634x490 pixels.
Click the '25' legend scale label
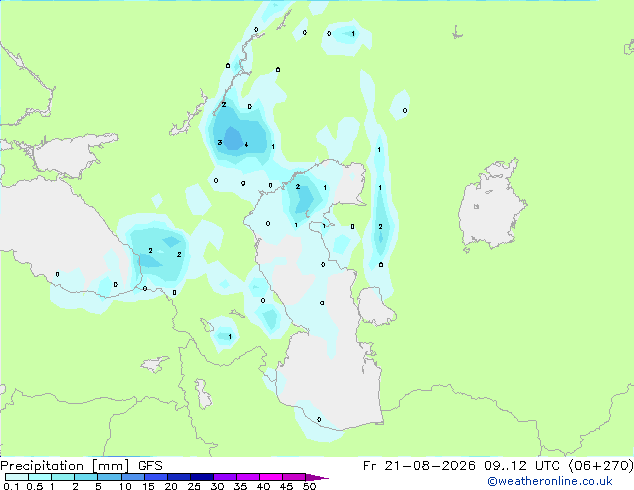tap(194, 486)
